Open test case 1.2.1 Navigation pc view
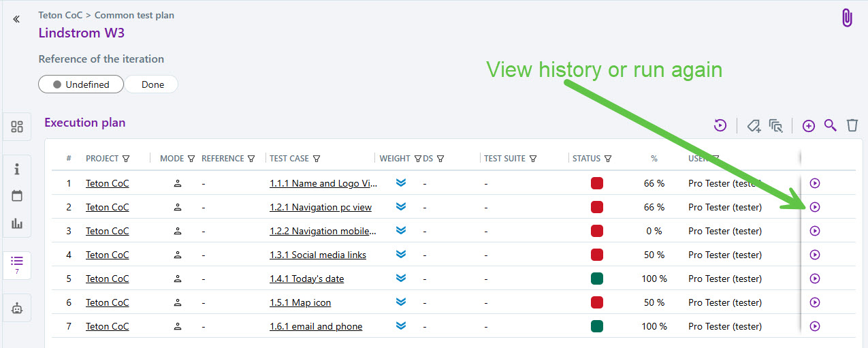The width and height of the screenshot is (868, 348). pos(320,207)
